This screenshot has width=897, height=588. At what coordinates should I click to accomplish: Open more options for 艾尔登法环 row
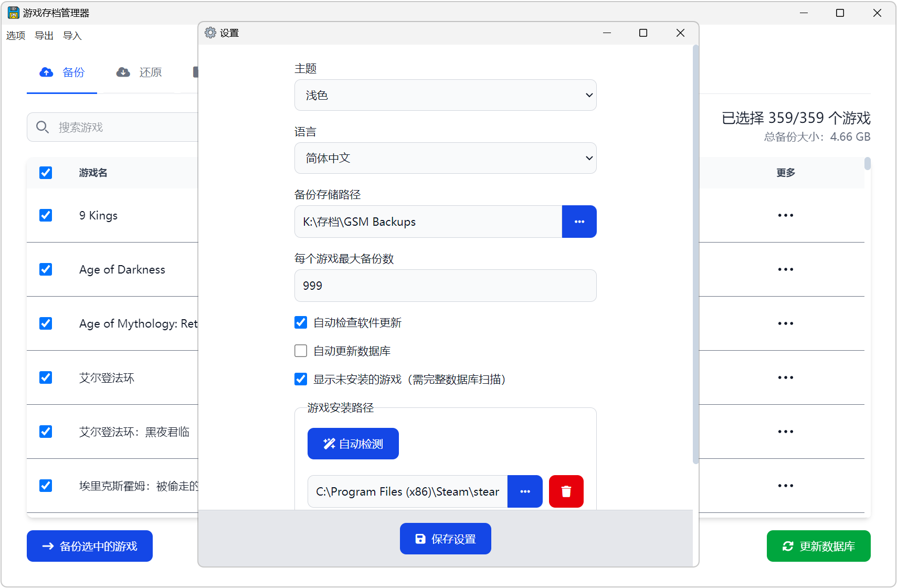786,377
